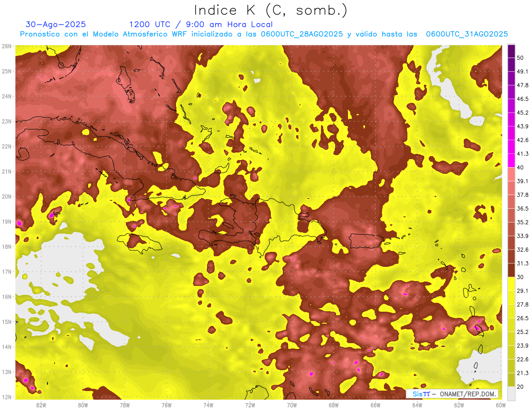Click the colorbar value 40

coord(520,167)
